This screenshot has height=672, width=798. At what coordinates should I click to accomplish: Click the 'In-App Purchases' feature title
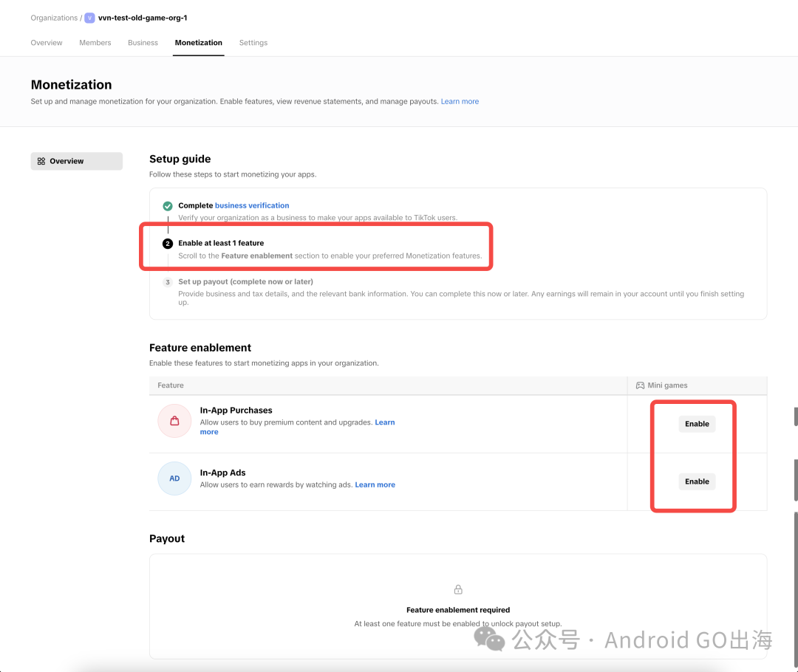[x=236, y=411]
